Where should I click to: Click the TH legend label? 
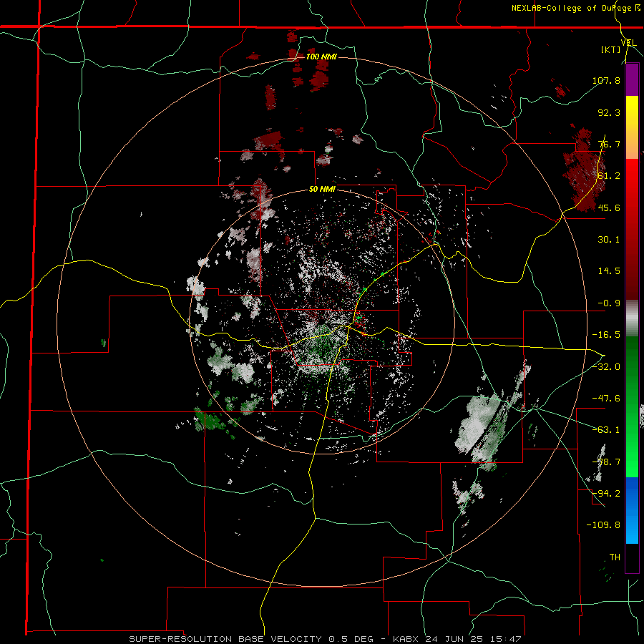pos(615,557)
